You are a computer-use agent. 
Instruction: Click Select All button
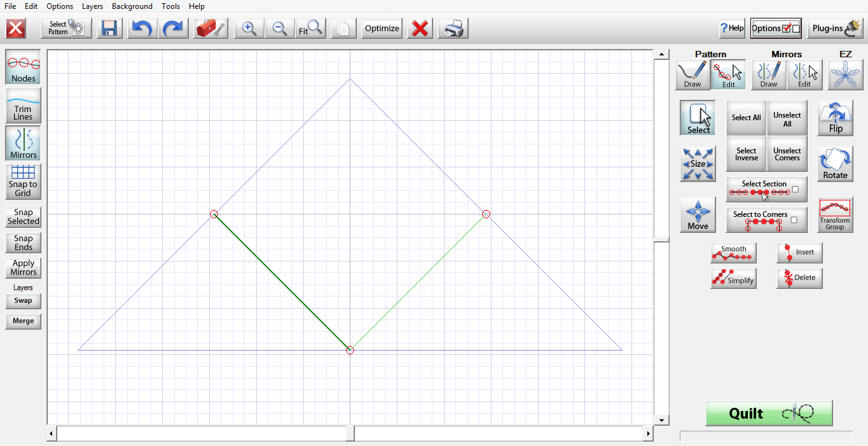click(747, 118)
